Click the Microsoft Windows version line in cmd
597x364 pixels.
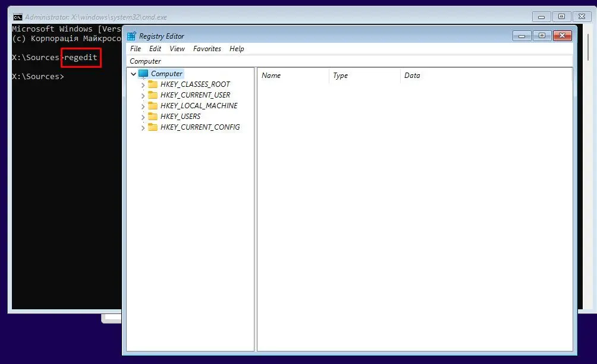point(67,29)
